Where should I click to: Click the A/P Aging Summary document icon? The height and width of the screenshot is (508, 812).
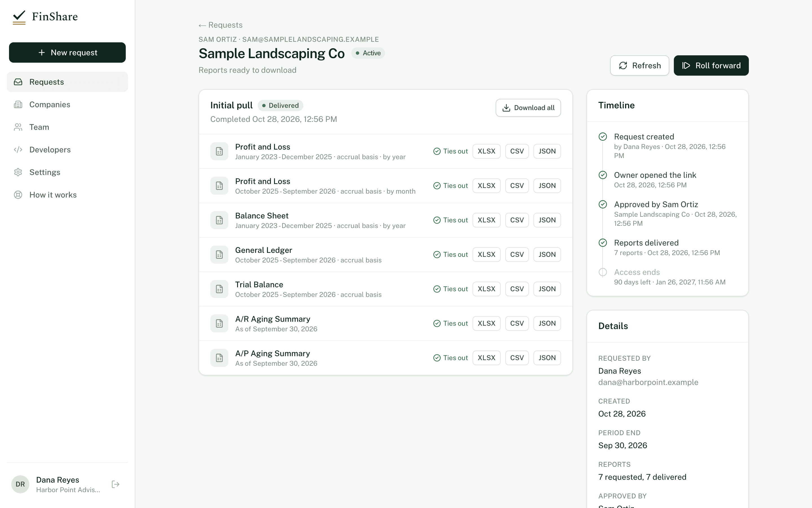pos(219,358)
